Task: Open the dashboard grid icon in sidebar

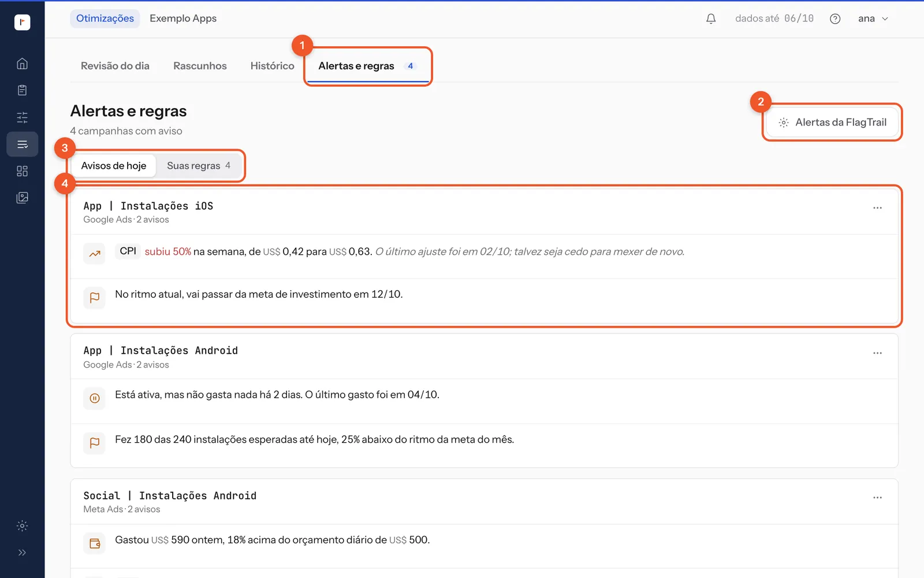Action: tap(22, 171)
